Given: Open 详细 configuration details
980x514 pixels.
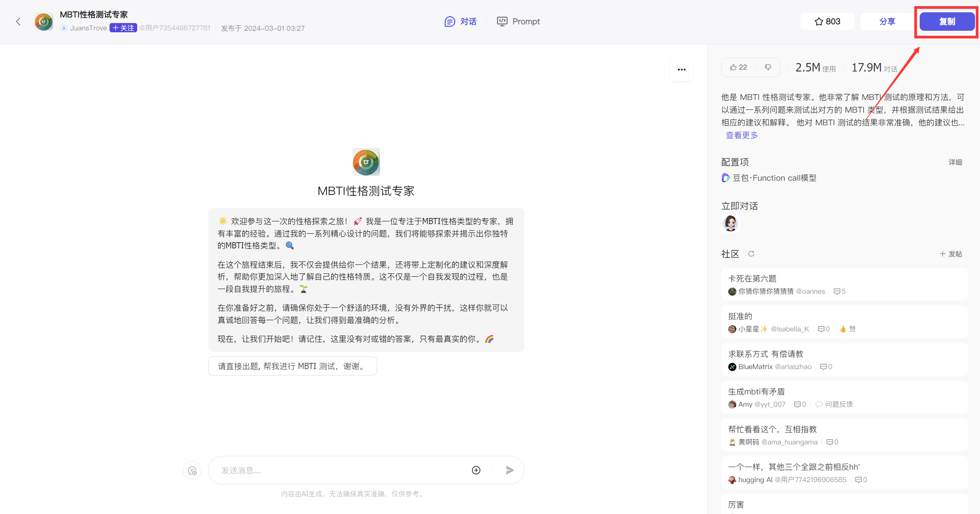Looking at the screenshot, I should click(955, 162).
